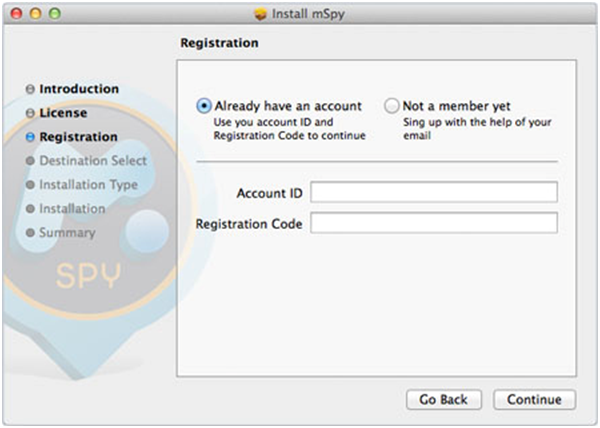The width and height of the screenshot is (600, 428).
Task: Click the Installation Type step bullet
Action: (30, 185)
